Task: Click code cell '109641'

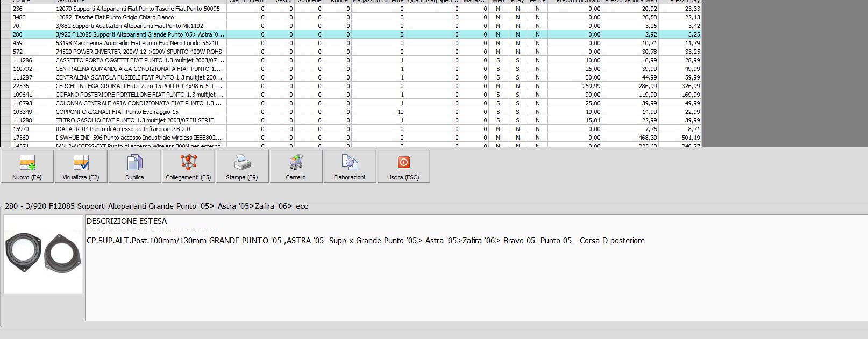Action: pos(33,95)
